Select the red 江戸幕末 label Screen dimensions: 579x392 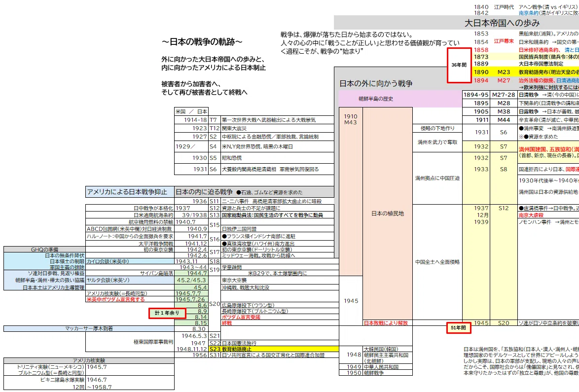pyautogui.click(x=504, y=41)
